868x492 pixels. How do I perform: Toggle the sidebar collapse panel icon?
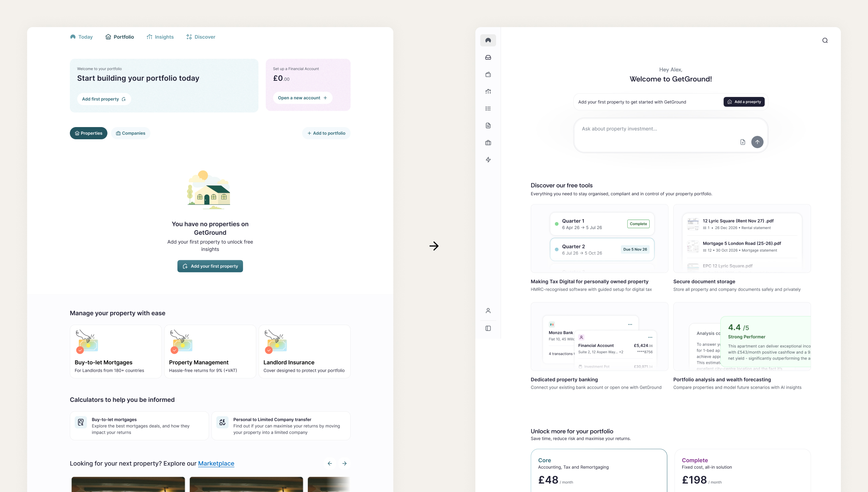[488, 328]
